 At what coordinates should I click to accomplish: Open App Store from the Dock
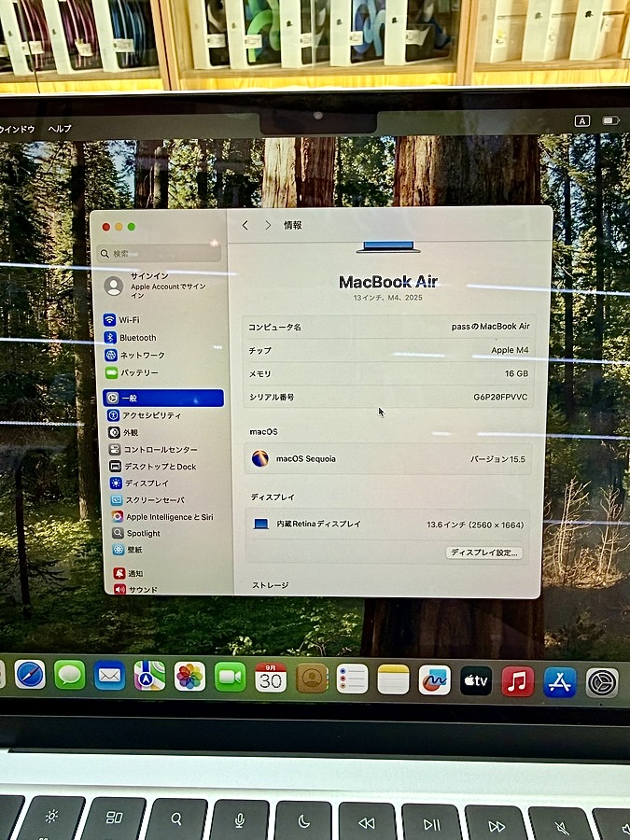(560, 682)
